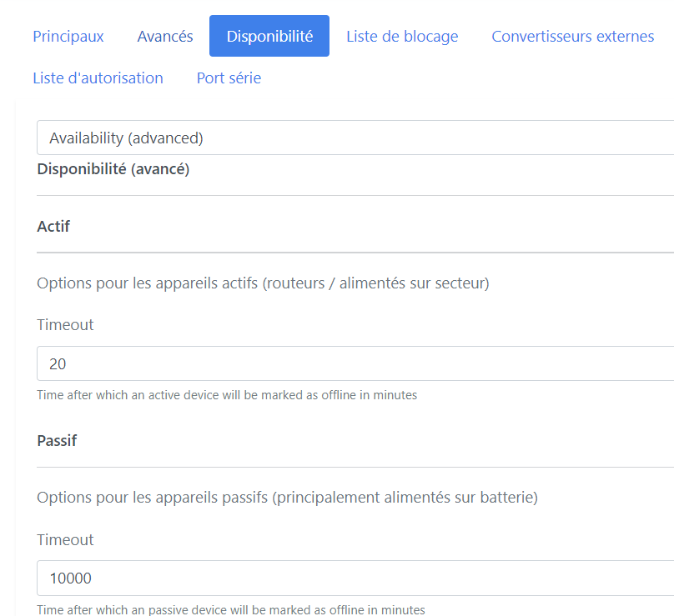
Task: Click the divider line below Actif heading
Action: (x=355, y=253)
